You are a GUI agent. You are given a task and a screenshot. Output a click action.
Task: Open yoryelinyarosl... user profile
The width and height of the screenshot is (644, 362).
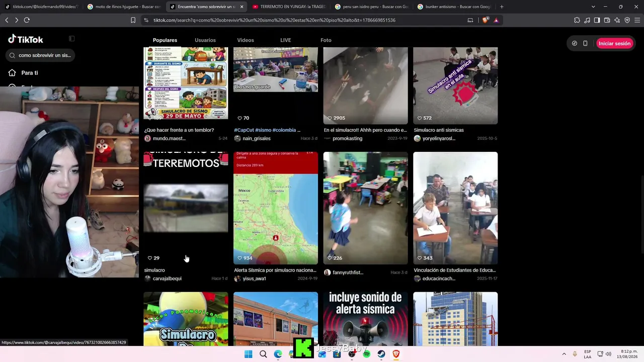click(435, 138)
